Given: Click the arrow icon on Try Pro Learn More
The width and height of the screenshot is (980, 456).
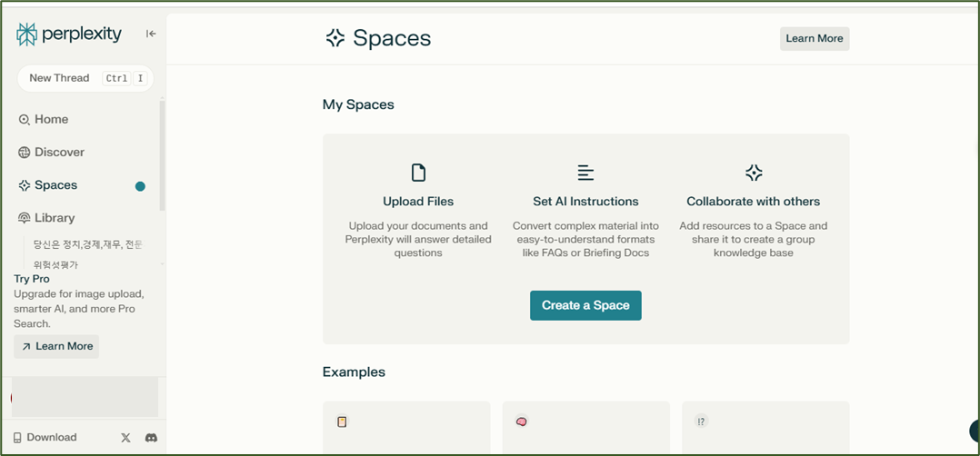Looking at the screenshot, I should pyautogui.click(x=26, y=347).
